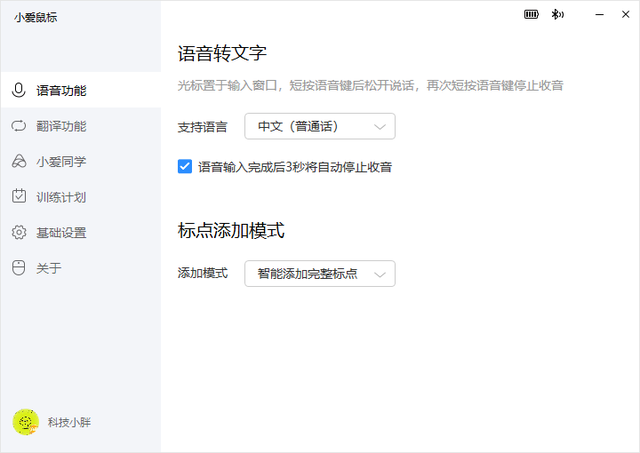Screen dimensions: 640x453
Task: Uncheck the auto-stop after 3 seconds checkbox
Action: 185,167
